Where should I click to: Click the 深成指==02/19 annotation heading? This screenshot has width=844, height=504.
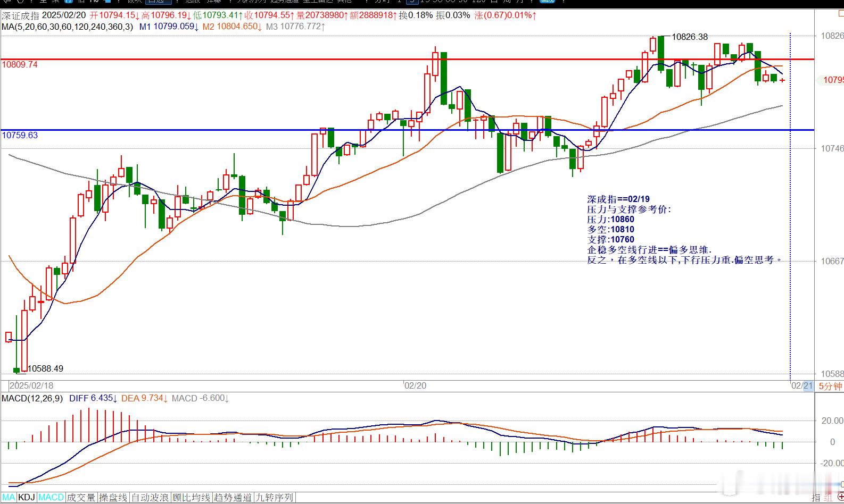(x=618, y=199)
